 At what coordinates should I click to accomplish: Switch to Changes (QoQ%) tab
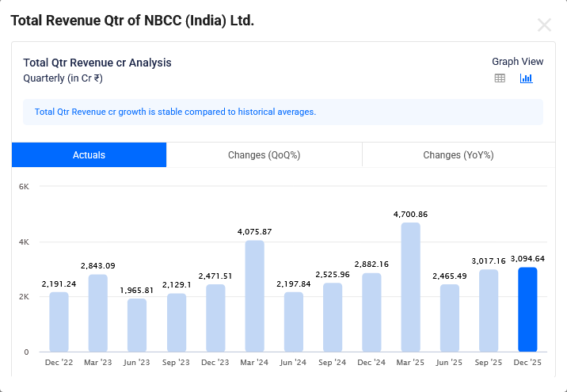[264, 155]
